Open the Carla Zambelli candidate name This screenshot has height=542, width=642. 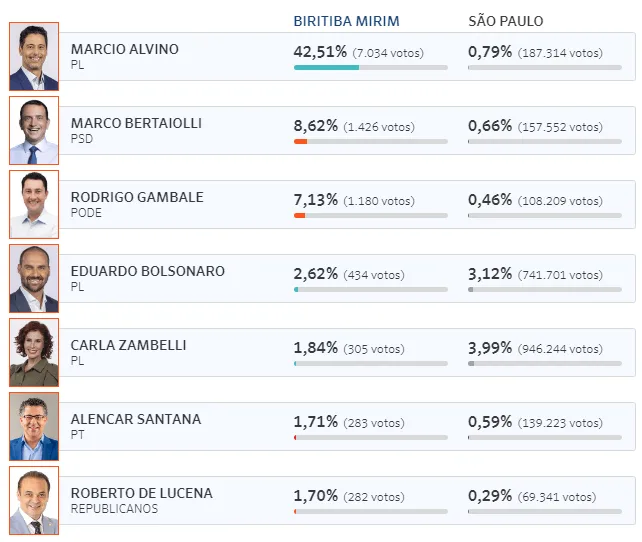pyautogui.click(x=128, y=345)
